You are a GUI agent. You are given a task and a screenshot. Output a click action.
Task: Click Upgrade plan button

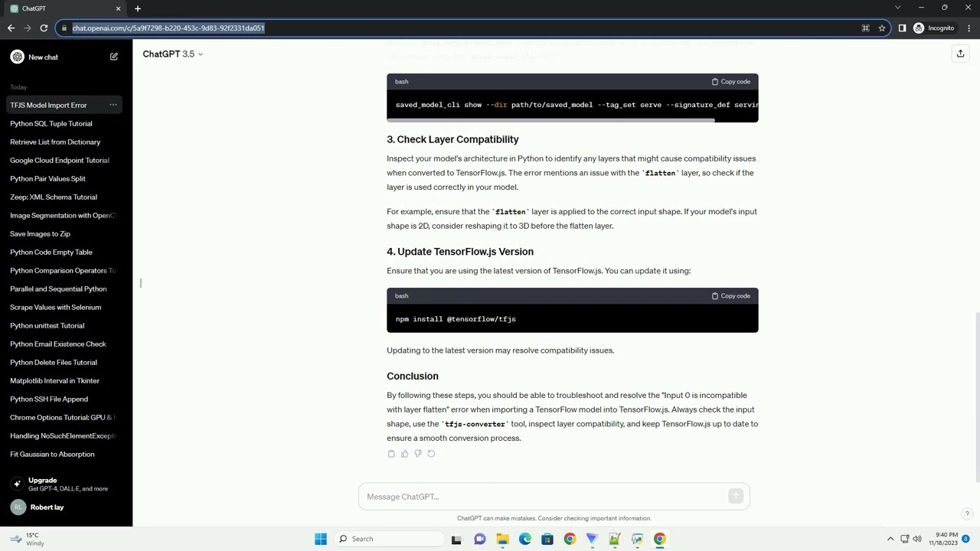coord(66,484)
